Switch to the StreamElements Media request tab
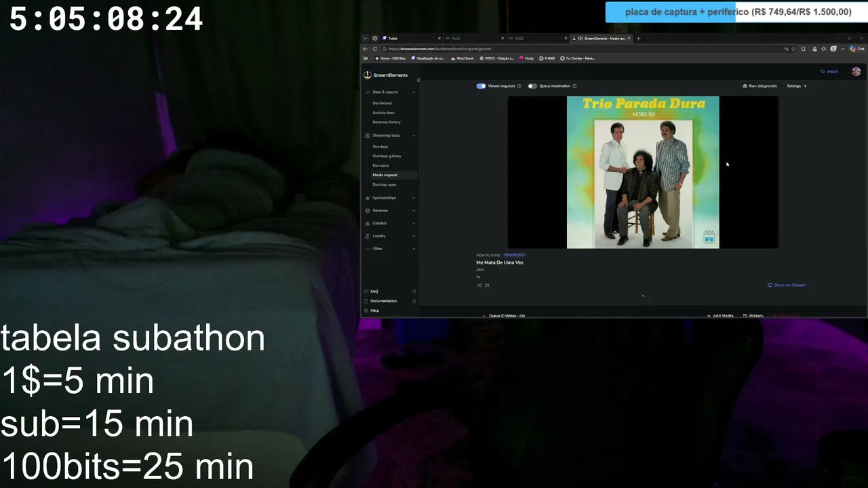 tap(601, 38)
